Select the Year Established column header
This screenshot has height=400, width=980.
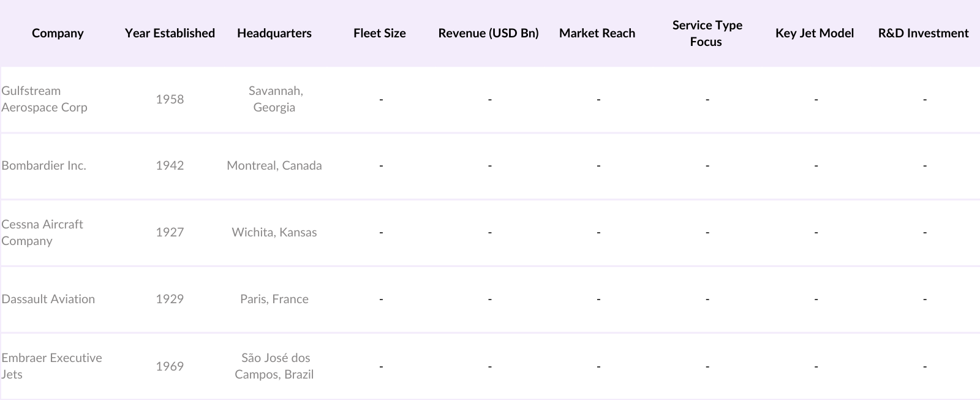click(170, 33)
